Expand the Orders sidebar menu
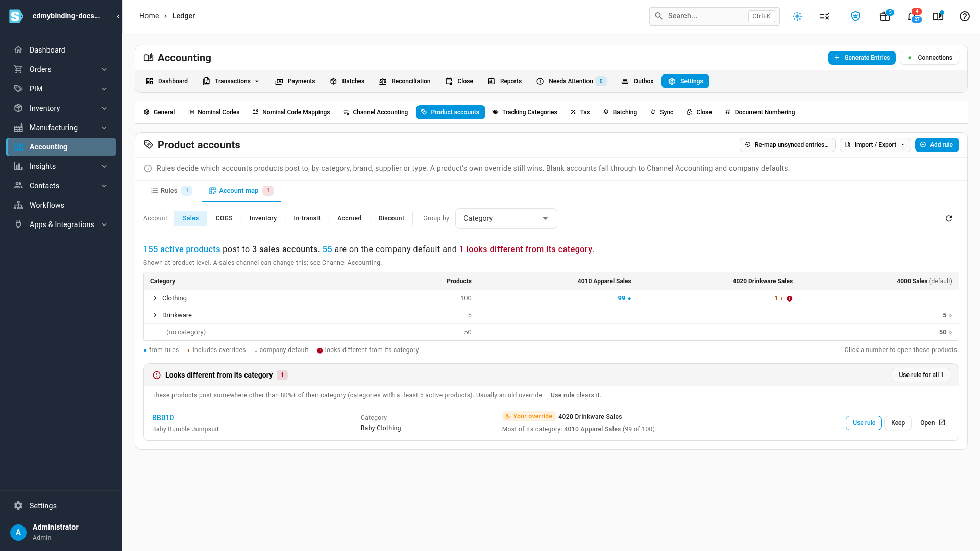 (x=61, y=69)
